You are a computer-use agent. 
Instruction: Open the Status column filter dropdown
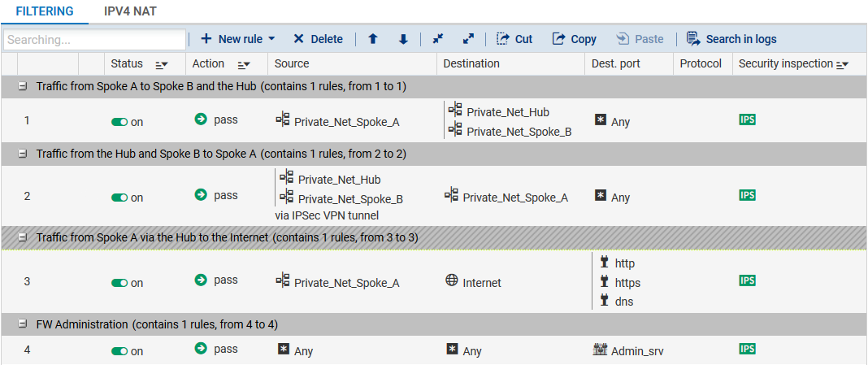tap(161, 64)
